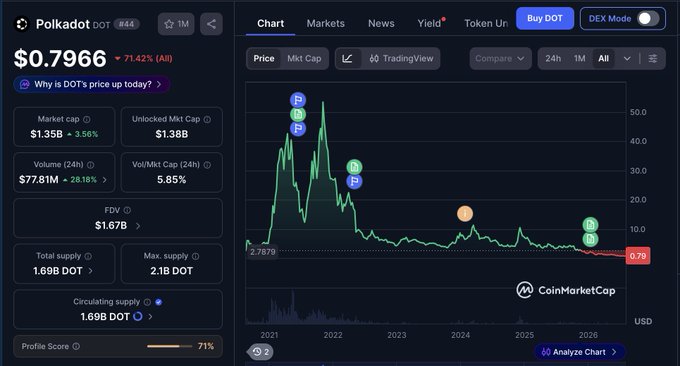Click the $0.7966 price value
680x366 pixels.
coord(60,59)
